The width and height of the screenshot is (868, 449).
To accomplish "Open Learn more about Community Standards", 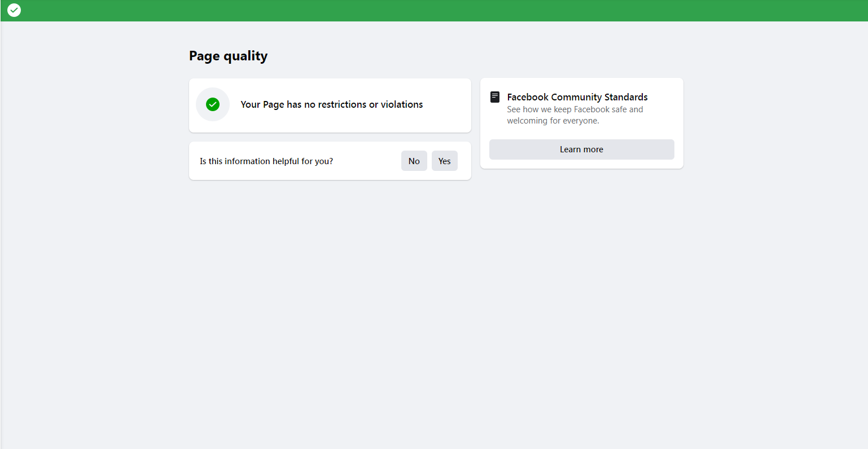I will click(582, 149).
